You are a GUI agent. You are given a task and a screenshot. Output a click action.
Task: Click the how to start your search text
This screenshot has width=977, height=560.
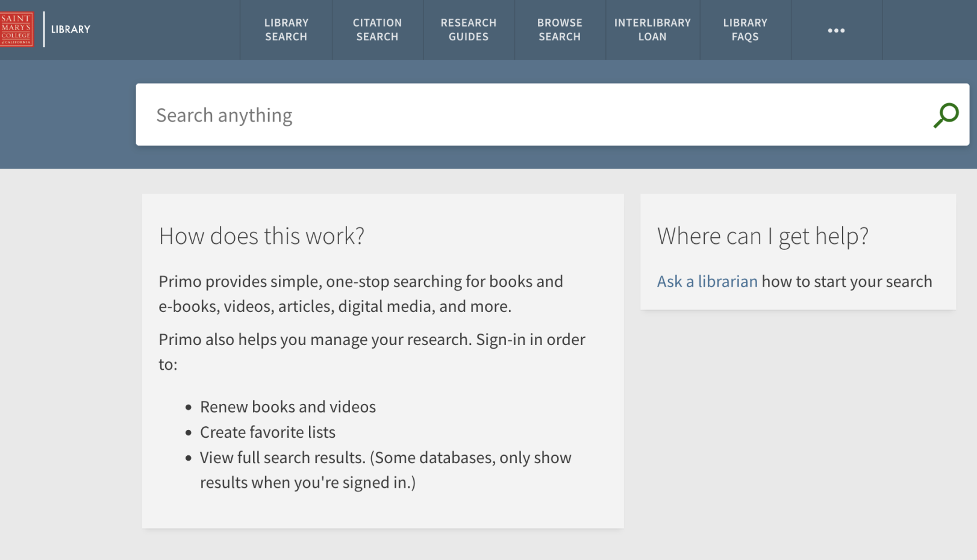click(847, 281)
